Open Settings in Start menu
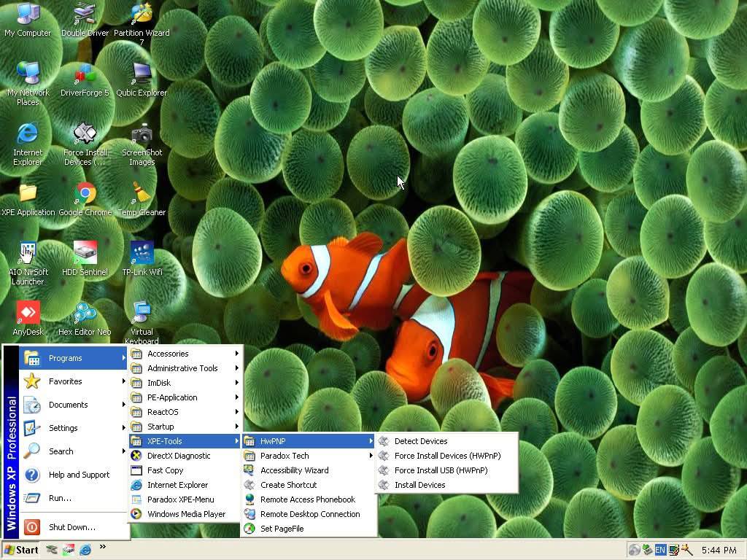 coord(74,428)
